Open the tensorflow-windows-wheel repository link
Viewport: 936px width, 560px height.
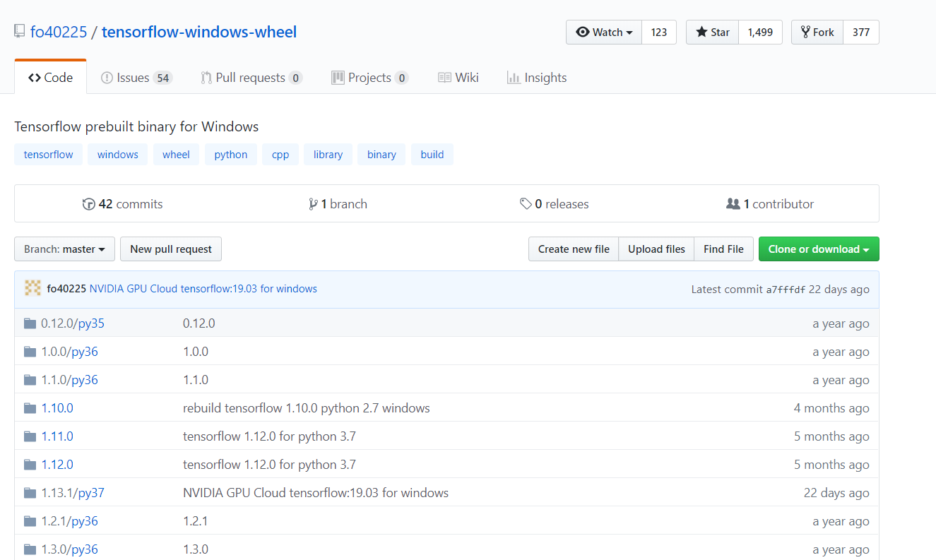click(x=199, y=32)
